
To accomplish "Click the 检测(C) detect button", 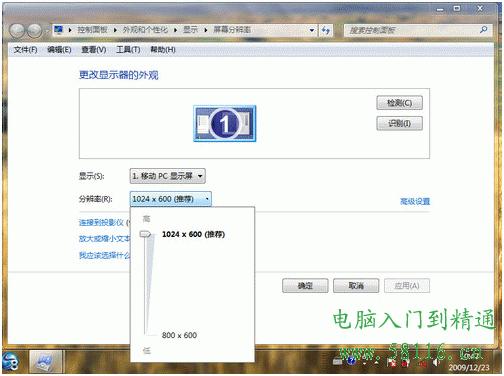I will [x=400, y=103].
